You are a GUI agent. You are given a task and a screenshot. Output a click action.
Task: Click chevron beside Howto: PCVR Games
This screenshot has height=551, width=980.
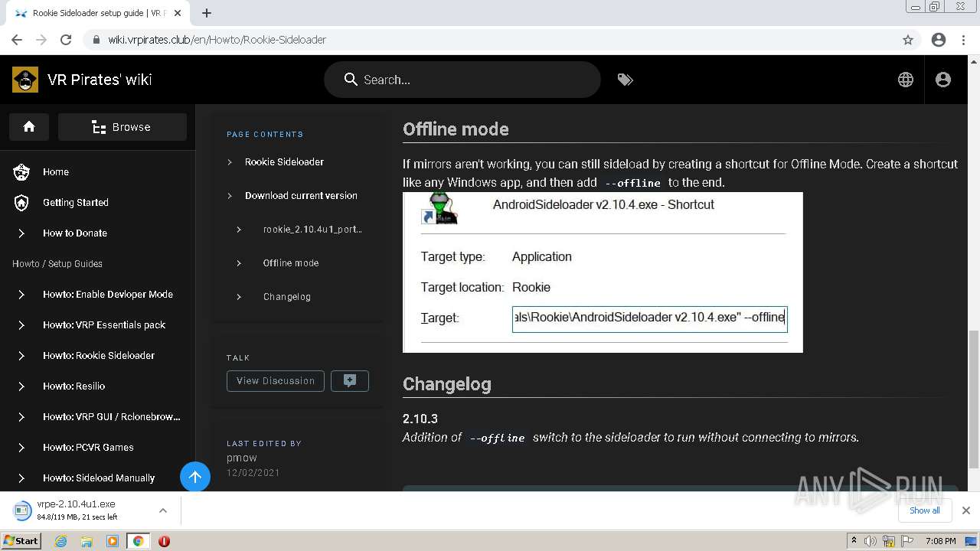click(21, 448)
